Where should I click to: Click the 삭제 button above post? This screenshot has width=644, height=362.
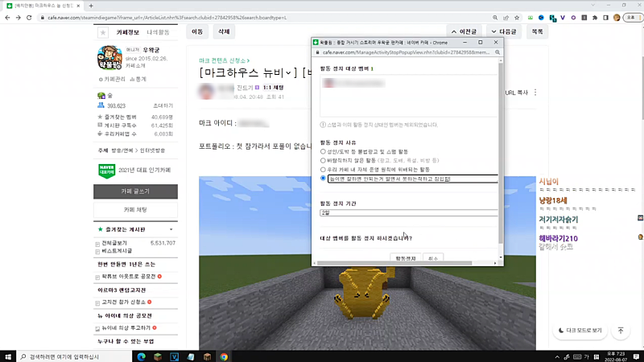coord(224,31)
